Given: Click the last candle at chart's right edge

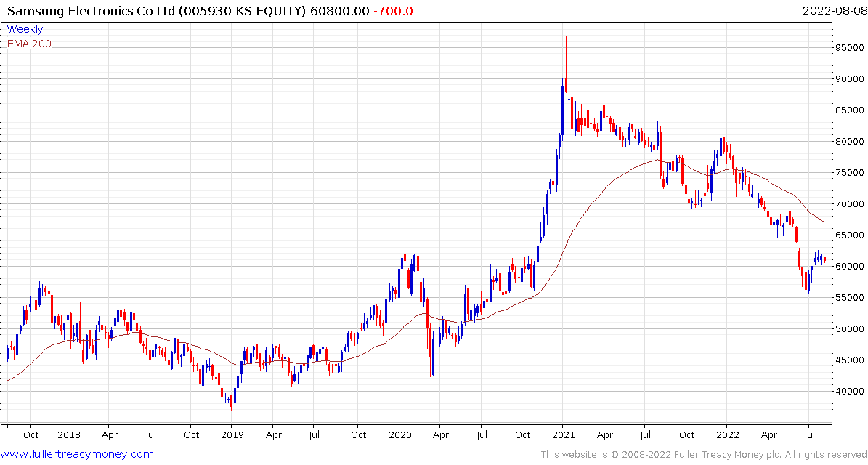Looking at the screenshot, I should [x=825, y=259].
